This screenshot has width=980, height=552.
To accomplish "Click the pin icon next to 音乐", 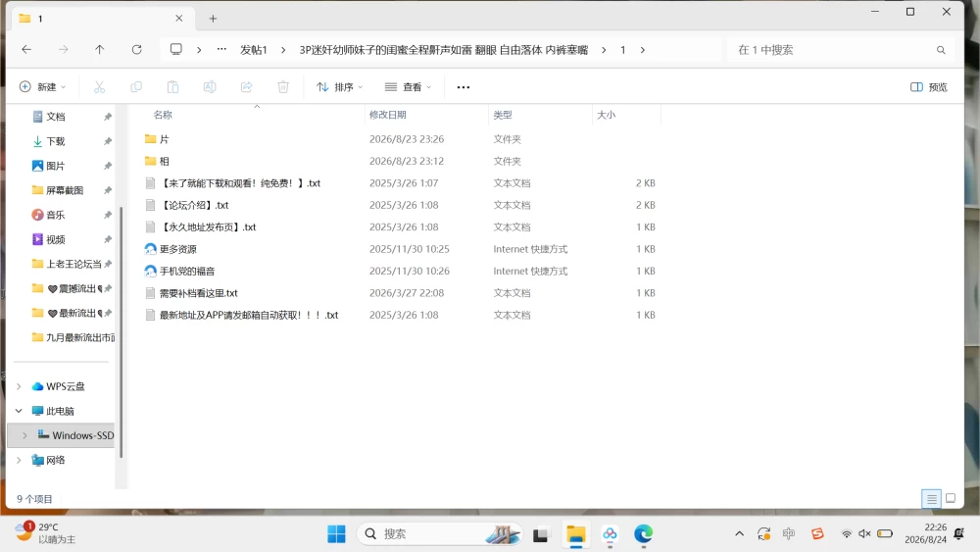I will click(108, 215).
